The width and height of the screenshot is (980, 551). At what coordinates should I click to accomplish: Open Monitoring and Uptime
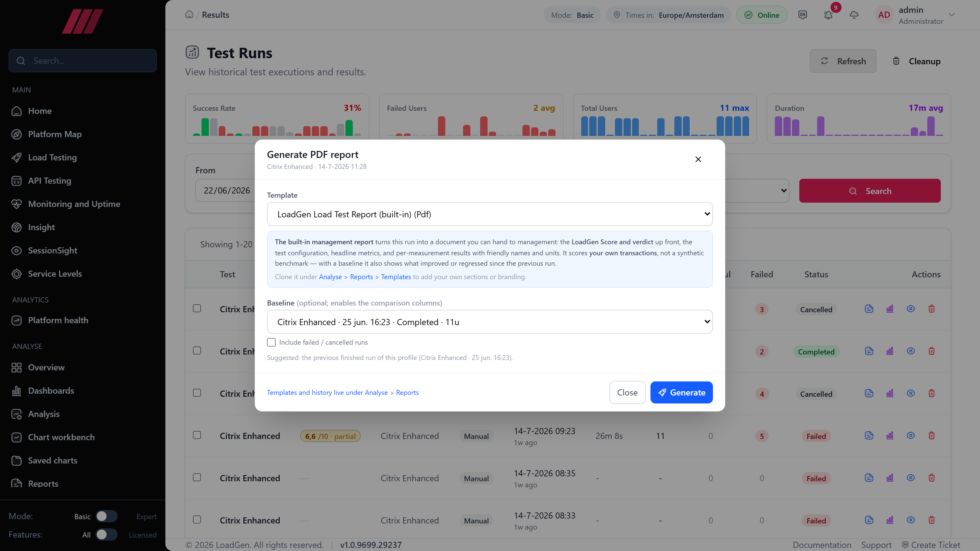pos(83,204)
